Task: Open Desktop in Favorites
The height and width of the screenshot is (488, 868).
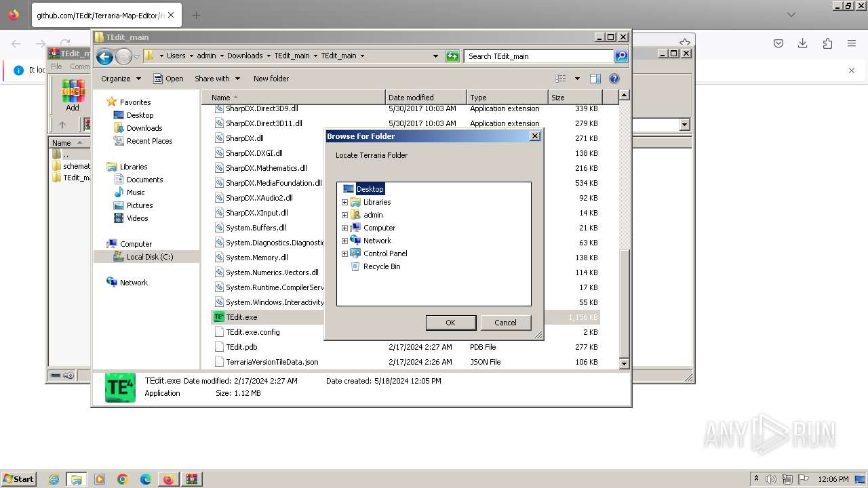Action: [x=140, y=115]
